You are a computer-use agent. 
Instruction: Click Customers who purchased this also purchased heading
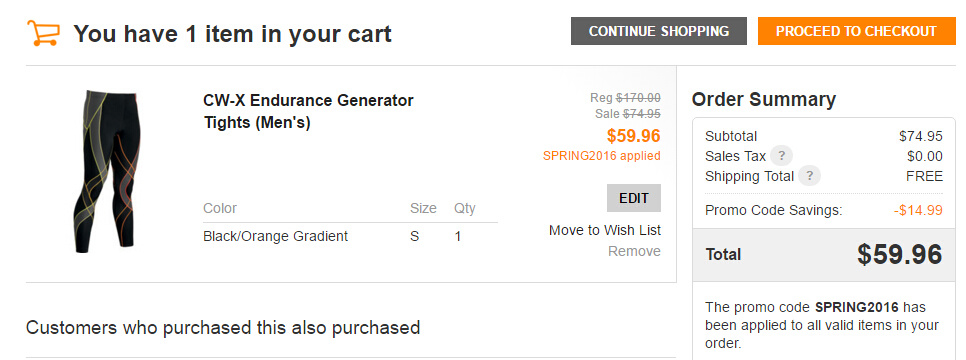pos(223,327)
